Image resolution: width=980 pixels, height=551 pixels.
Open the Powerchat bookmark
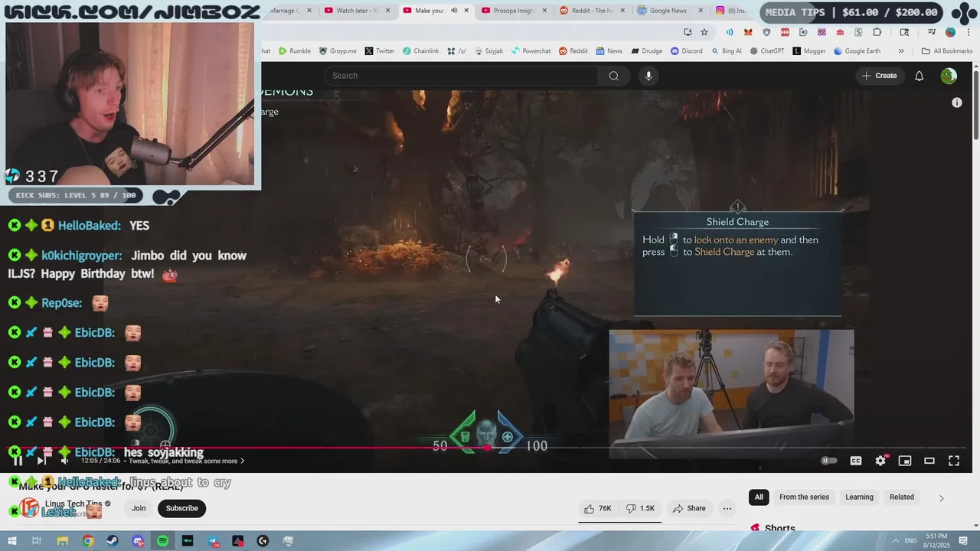click(531, 51)
